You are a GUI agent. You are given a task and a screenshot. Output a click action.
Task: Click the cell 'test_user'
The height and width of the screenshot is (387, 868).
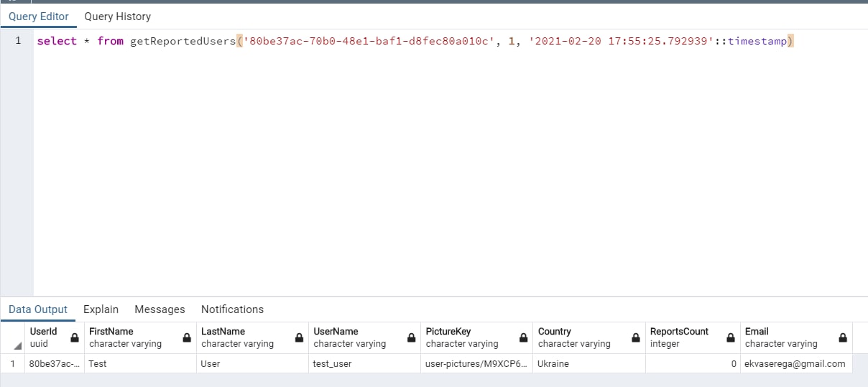[x=364, y=363]
